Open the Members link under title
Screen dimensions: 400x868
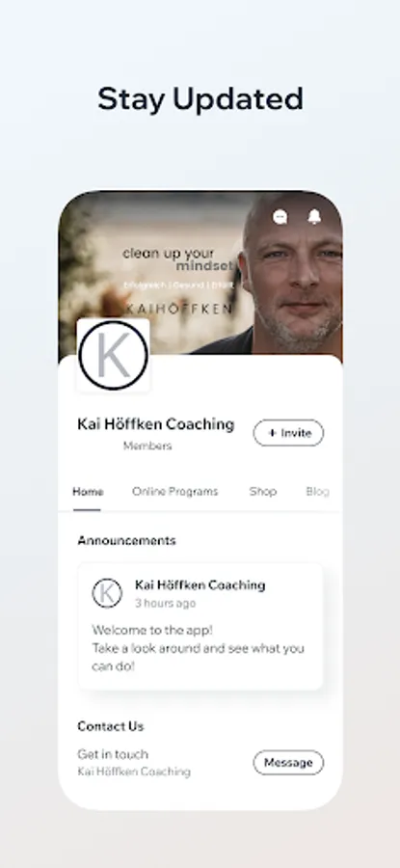147,447
